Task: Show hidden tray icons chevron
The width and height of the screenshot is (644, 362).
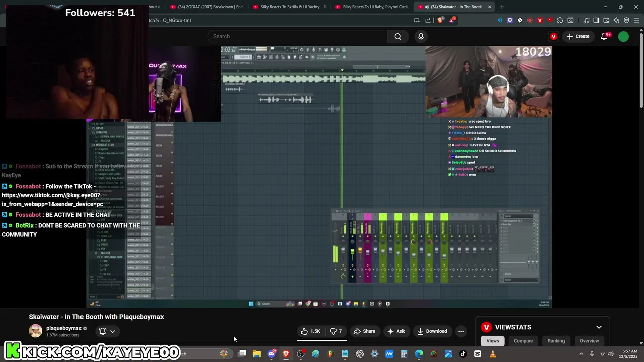Action: click(581, 354)
